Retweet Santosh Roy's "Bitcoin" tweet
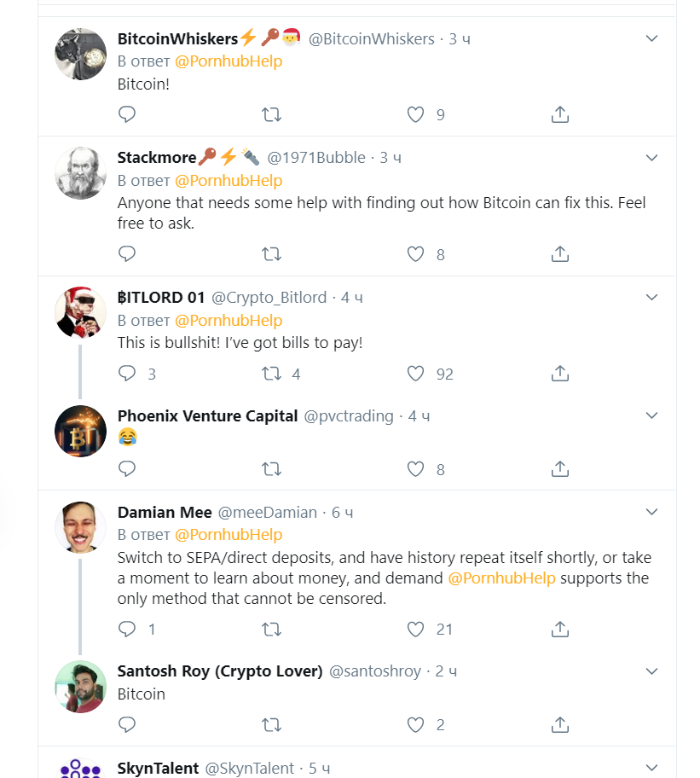700x778 pixels. pos(271,725)
